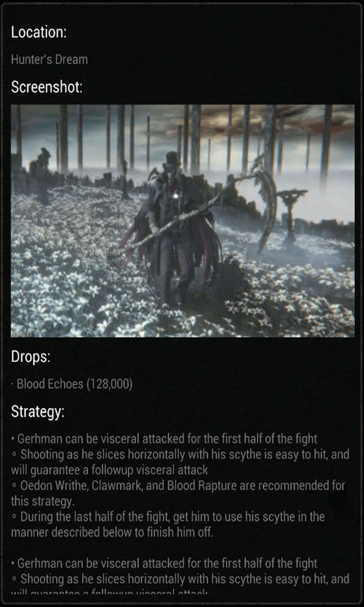
Task: Tap the fully visible 'will guarantee a followup' line
Action: coord(109,470)
